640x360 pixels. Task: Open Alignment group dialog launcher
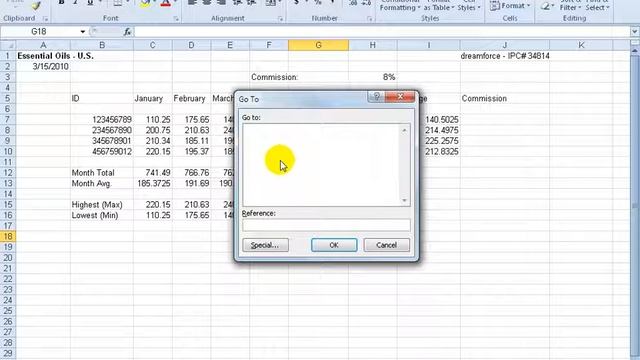(280, 19)
